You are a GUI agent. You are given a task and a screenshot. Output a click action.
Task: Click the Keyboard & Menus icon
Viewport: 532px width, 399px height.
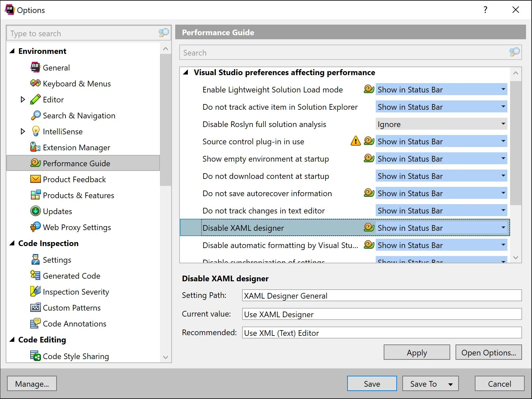click(35, 83)
